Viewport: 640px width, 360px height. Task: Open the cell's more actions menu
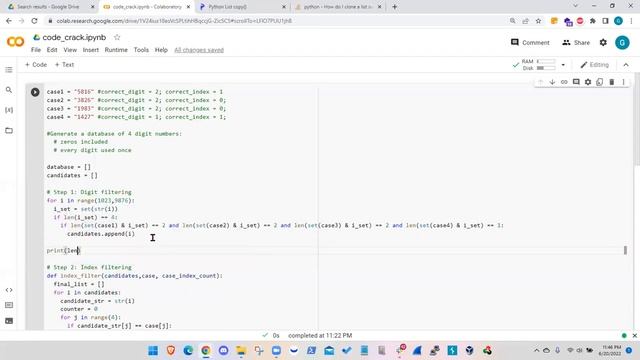[623, 82]
